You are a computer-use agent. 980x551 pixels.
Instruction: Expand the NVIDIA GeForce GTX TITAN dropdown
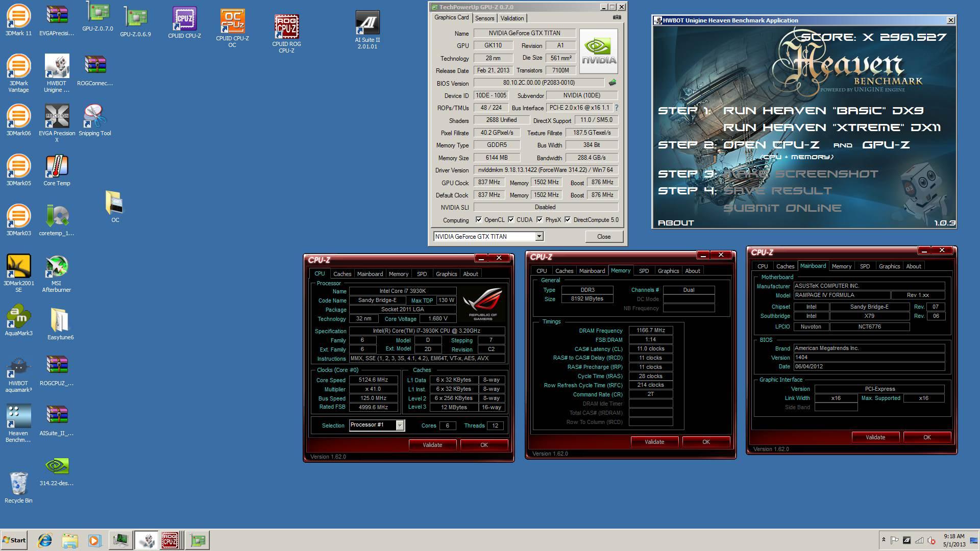[x=538, y=236]
